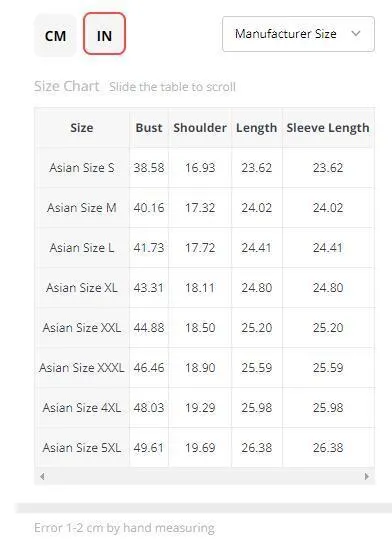Select the Size column header

pyautogui.click(x=82, y=128)
